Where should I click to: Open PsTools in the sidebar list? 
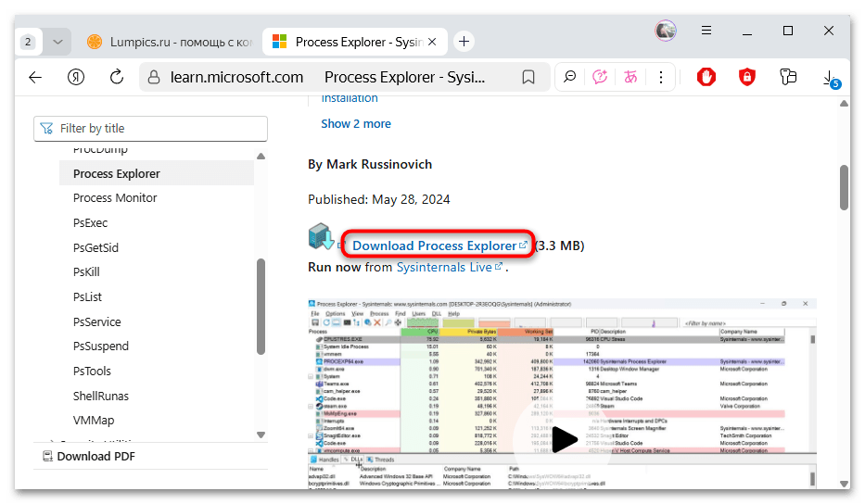[x=92, y=372]
